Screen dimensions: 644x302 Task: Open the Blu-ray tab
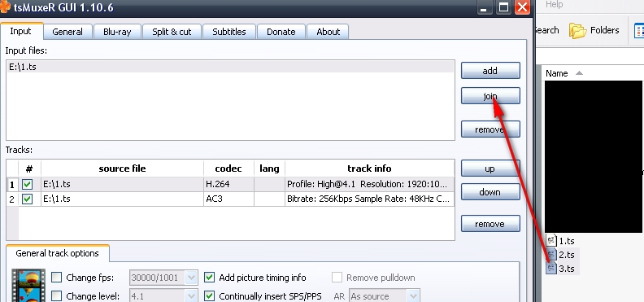(x=117, y=32)
